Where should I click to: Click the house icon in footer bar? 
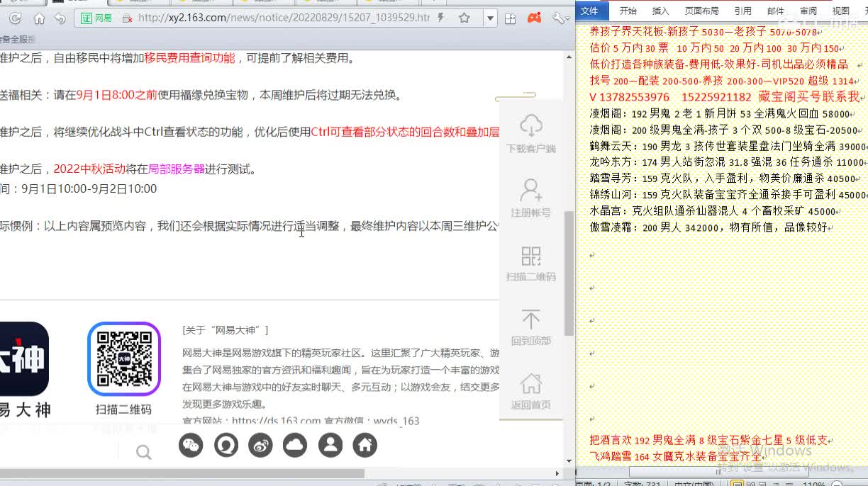click(365, 445)
